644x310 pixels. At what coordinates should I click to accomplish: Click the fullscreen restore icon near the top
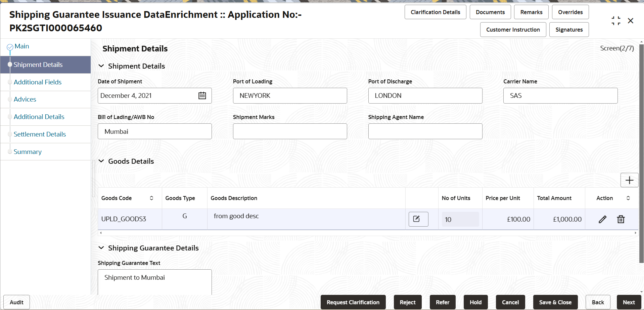pos(616,20)
